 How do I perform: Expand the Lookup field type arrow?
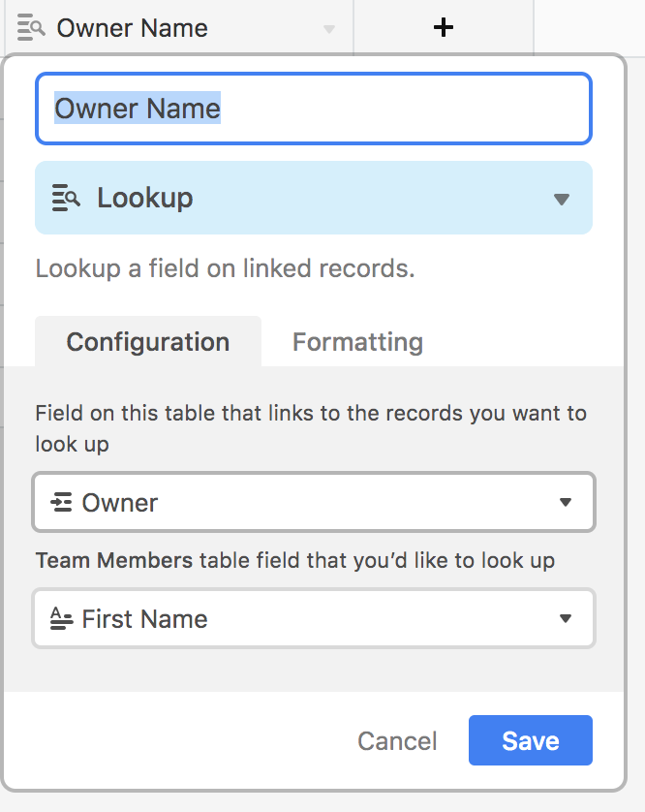click(561, 199)
